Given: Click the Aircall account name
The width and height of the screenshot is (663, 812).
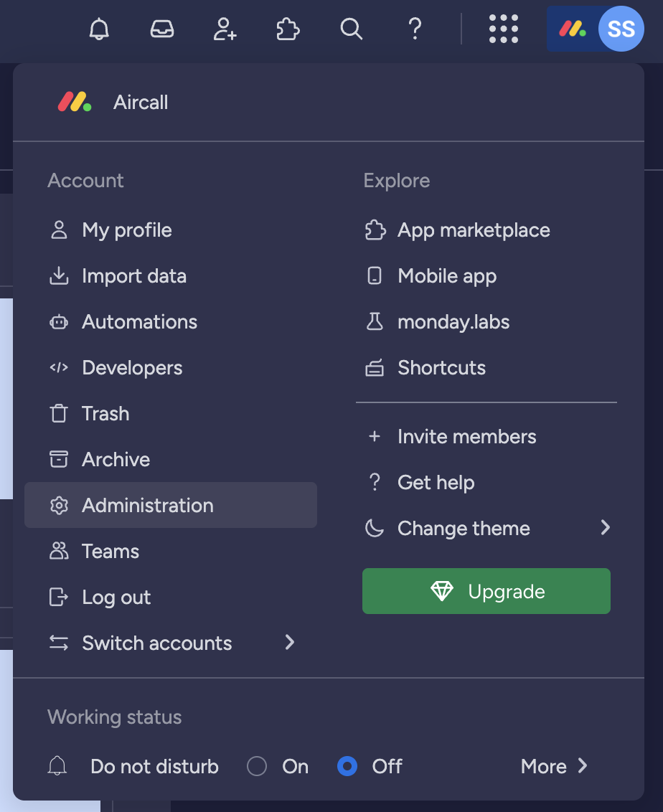Looking at the screenshot, I should coord(141,103).
